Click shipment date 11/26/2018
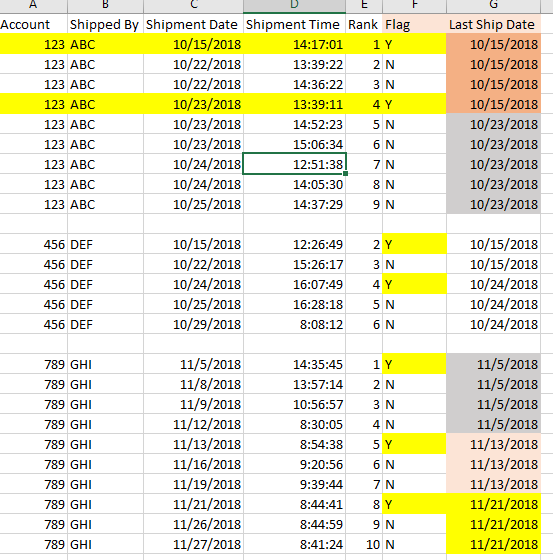 [x=193, y=524]
